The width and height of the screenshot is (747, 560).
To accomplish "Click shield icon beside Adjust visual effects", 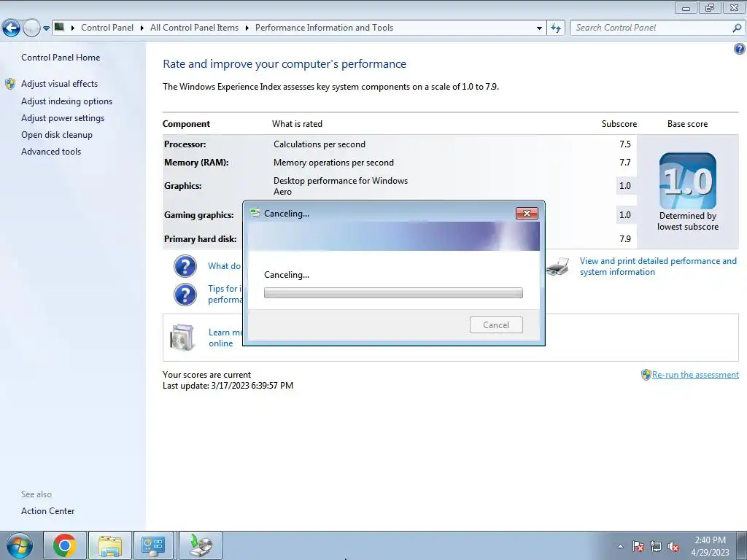I will (10, 84).
